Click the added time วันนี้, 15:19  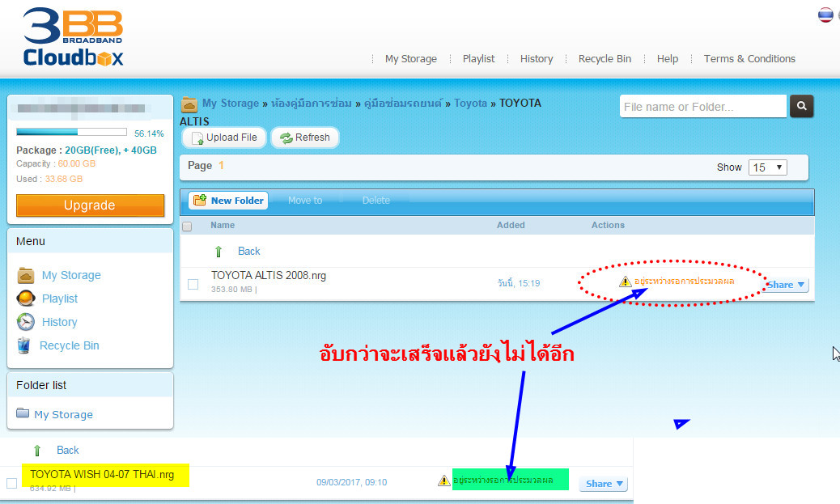tap(519, 283)
